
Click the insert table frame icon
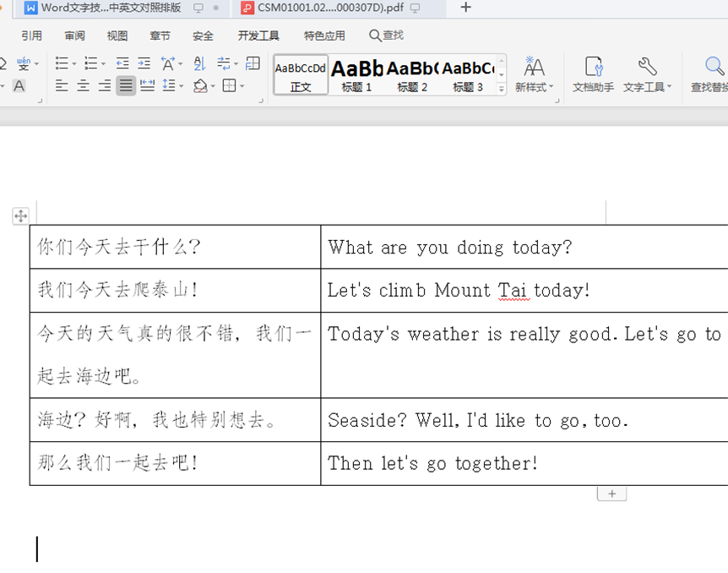(x=253, y=63)
